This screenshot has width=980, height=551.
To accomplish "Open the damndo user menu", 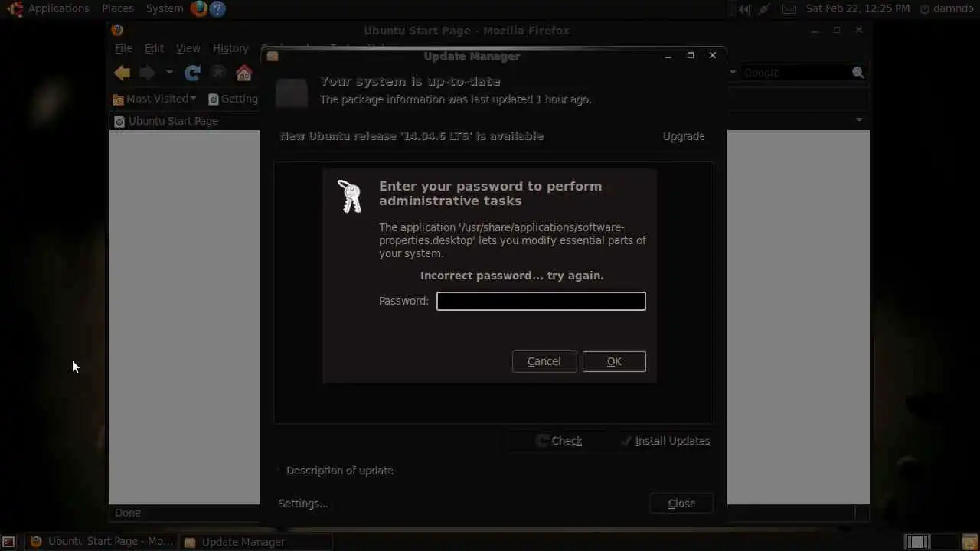I will pyautogui.click(x=954, y=9).
